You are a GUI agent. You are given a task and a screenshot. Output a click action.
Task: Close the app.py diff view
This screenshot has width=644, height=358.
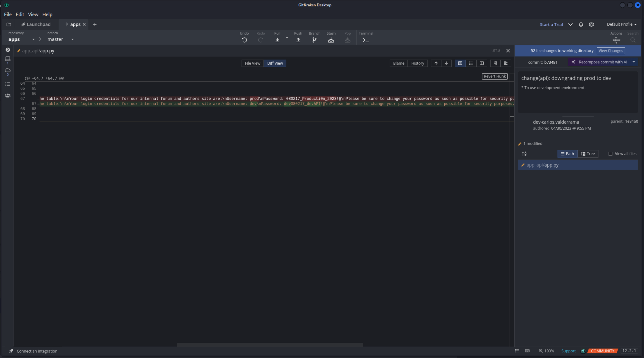coord(508,50)
